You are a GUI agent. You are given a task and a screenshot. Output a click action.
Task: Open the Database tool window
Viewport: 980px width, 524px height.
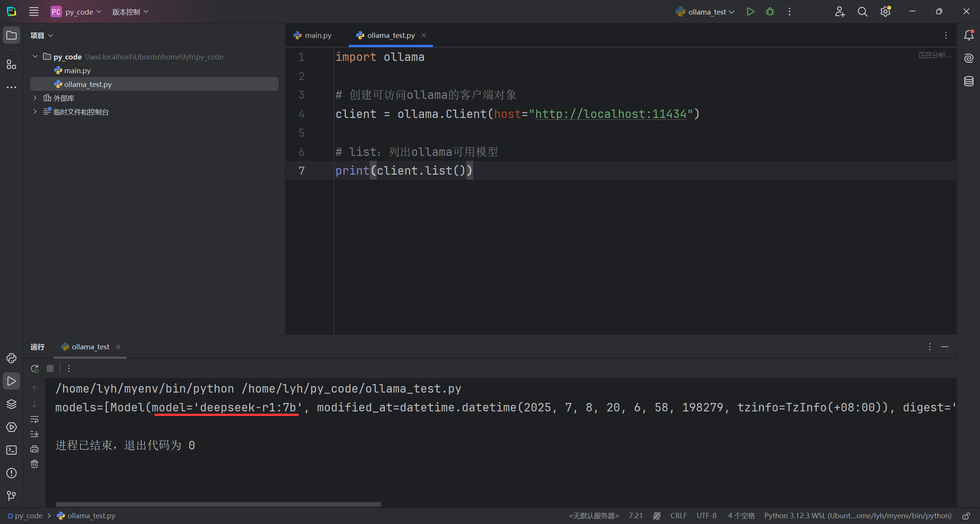point(969,81)
